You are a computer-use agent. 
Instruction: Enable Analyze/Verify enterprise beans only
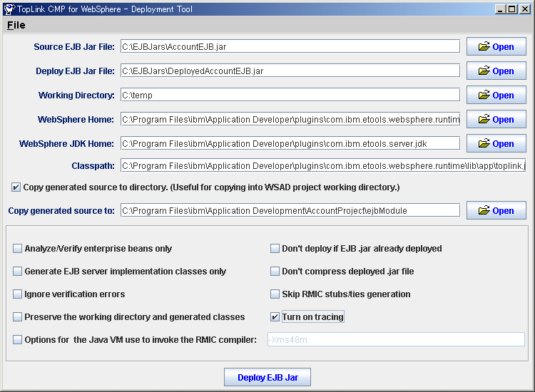point(17,248)
